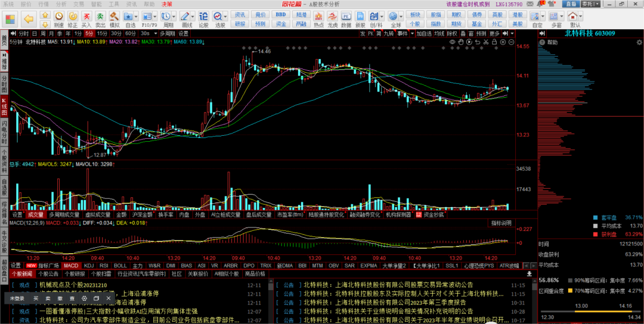Click the 周期 period clock icon
Viewport: 644px width, 324px height.
coord(166,17)
